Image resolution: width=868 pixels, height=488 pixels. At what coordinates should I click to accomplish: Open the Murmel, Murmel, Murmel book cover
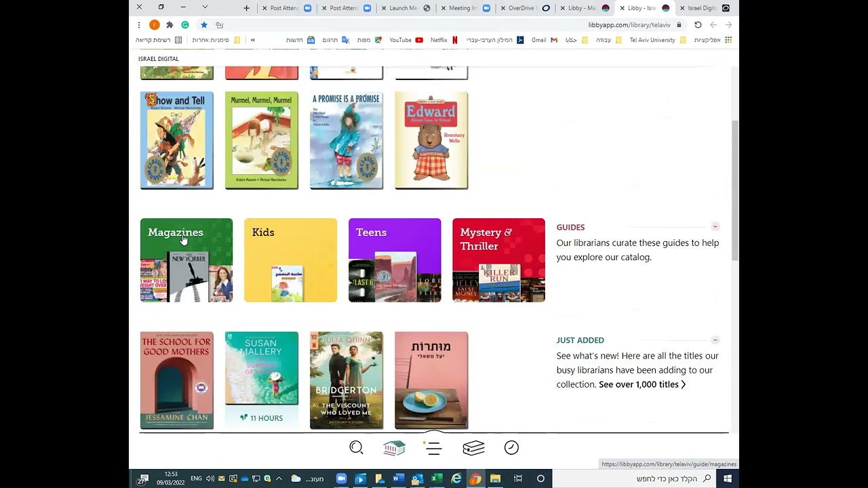pos(262,140)
